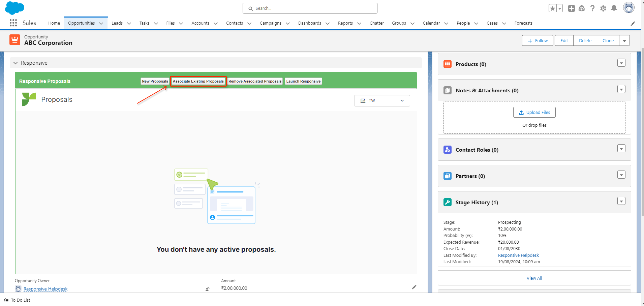Click the Responsive Proposals leaf logo
Image resolution: width=644 pixels, height=306 pixels.
(29, 99)
